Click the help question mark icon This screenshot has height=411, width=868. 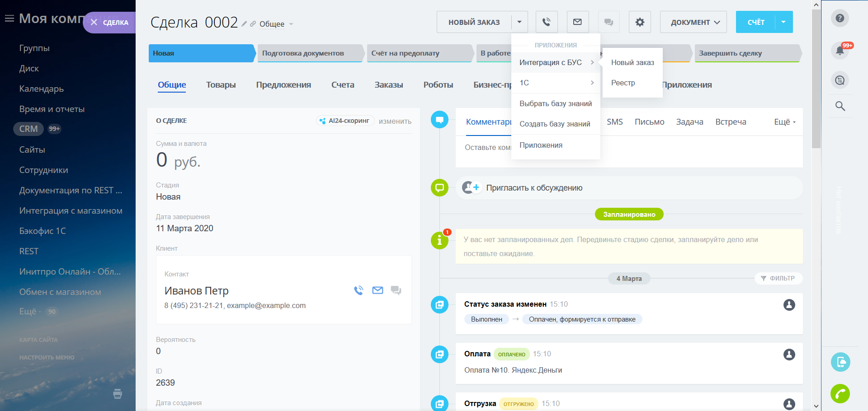tap(840, 18)
